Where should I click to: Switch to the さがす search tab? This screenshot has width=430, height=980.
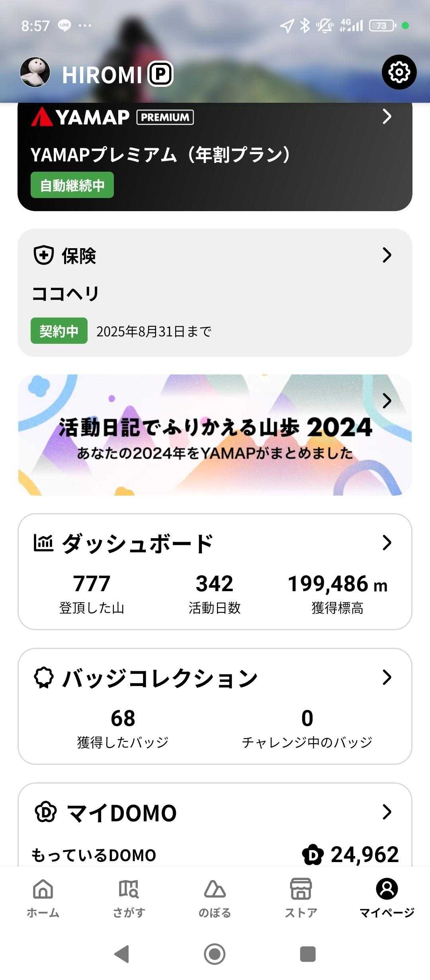[129, 896]
